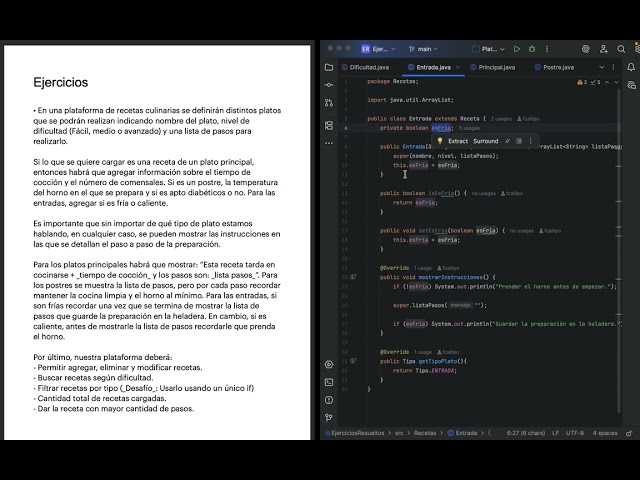
Task: Close the Entrada.java tab
Action: click(458, 67)
